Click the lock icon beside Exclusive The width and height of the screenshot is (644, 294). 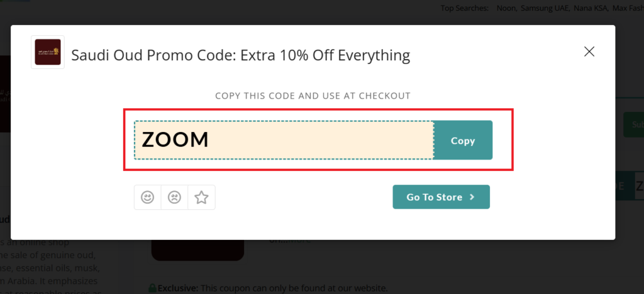(152, 288)
